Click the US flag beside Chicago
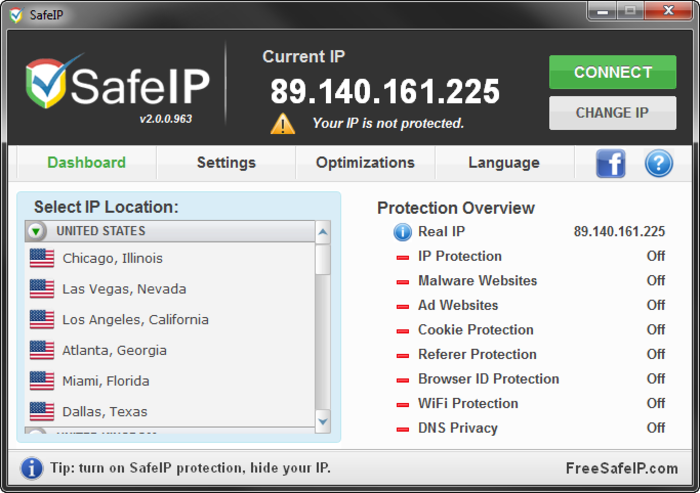The height and width of the screenshot is (493, 700). pyautogui.click(x=42, y=258)
